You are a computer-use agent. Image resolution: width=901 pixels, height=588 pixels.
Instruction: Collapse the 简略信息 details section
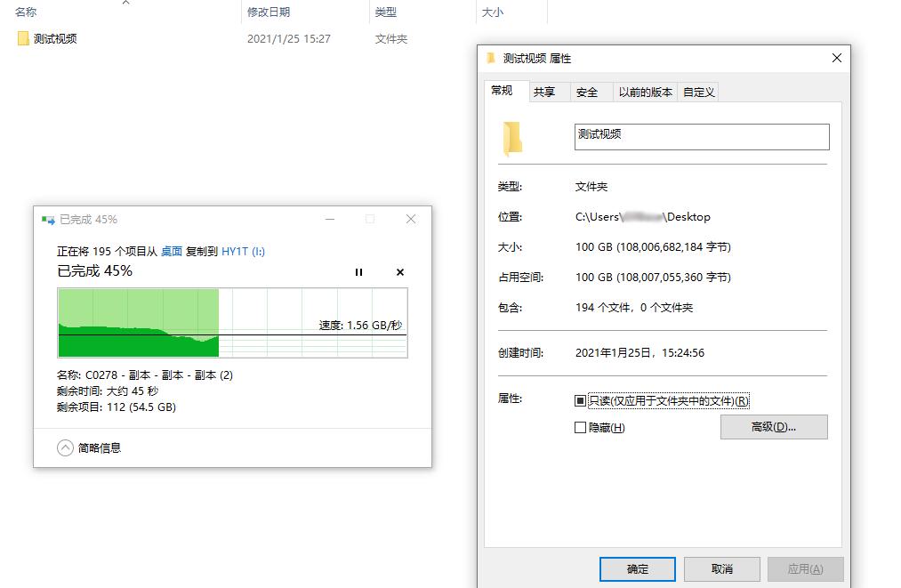(x=64, y=447)
